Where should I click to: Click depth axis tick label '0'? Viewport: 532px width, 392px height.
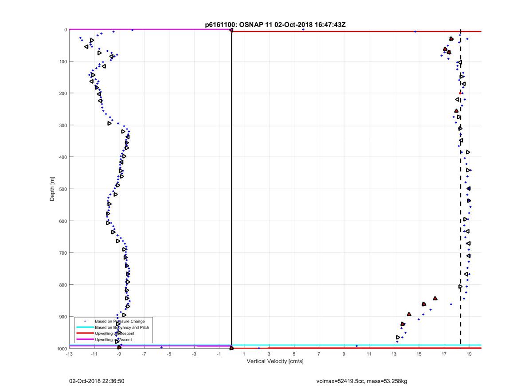point(66,30)
